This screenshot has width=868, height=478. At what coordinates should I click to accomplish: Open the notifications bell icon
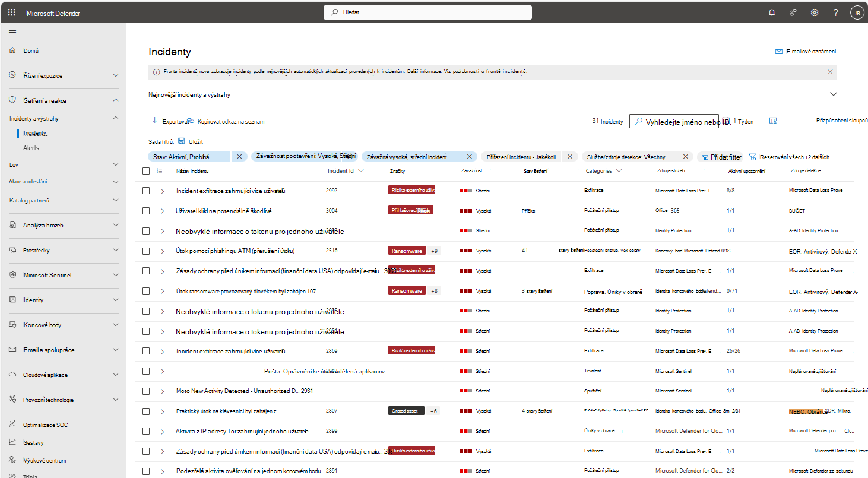pos(772,12)
